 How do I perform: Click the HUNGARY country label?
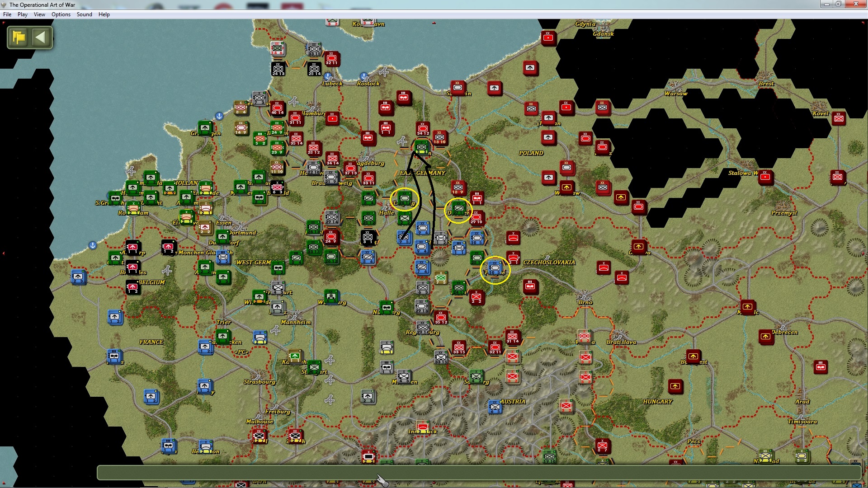(x=658, y=402)
